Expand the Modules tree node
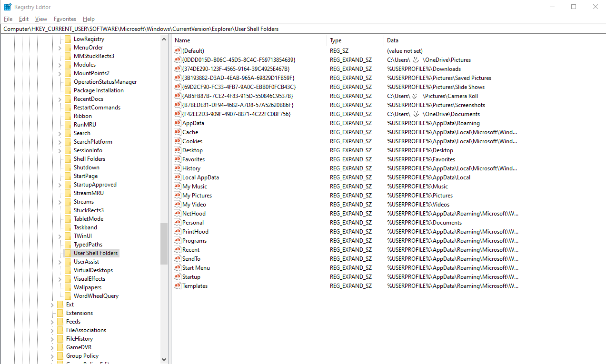 click(60, 65)
